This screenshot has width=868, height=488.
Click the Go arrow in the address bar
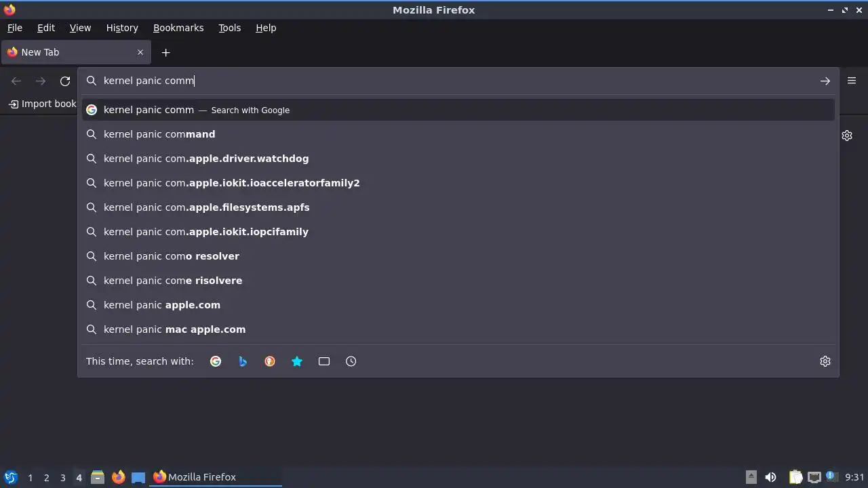825,81
